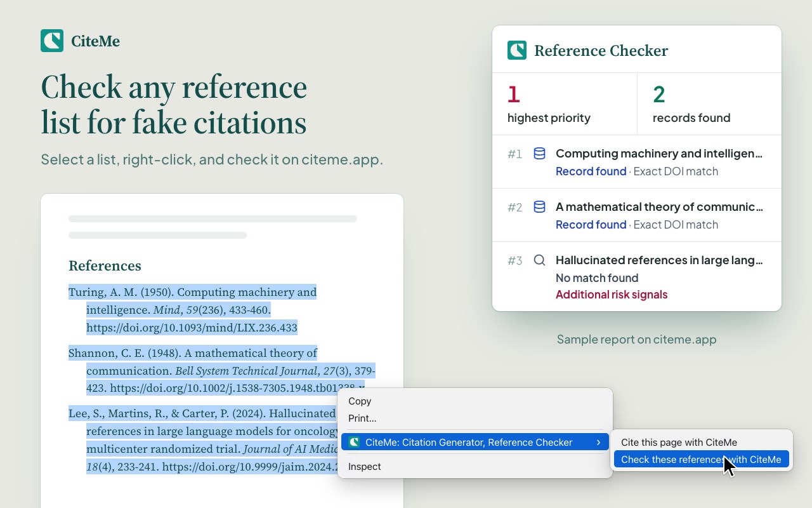This screenshot has height=508, width=812.
Task: Click the database icon beside Computing machinery result
Action: point(539,153)
